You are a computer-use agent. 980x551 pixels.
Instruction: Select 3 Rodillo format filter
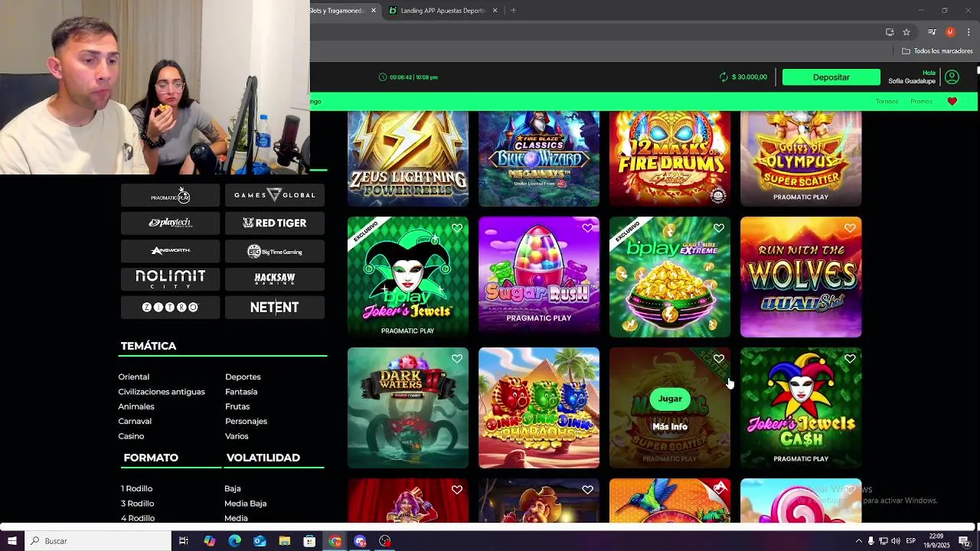(137, 504)
